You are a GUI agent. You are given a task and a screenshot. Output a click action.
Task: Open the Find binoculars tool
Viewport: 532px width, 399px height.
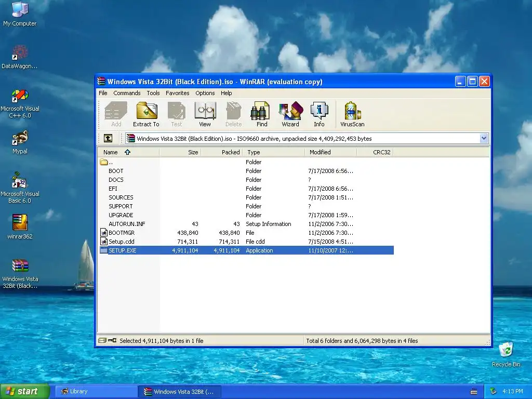click(262, 114)
